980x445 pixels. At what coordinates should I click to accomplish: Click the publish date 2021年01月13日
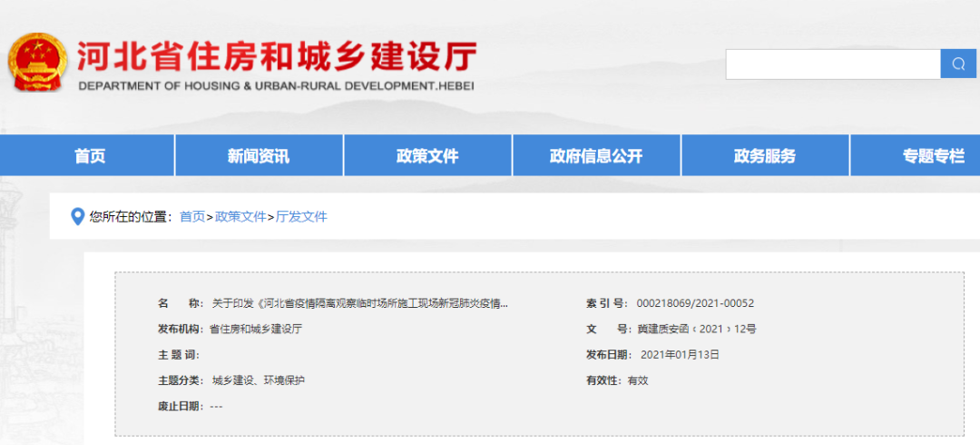click(x=680, y=355)
